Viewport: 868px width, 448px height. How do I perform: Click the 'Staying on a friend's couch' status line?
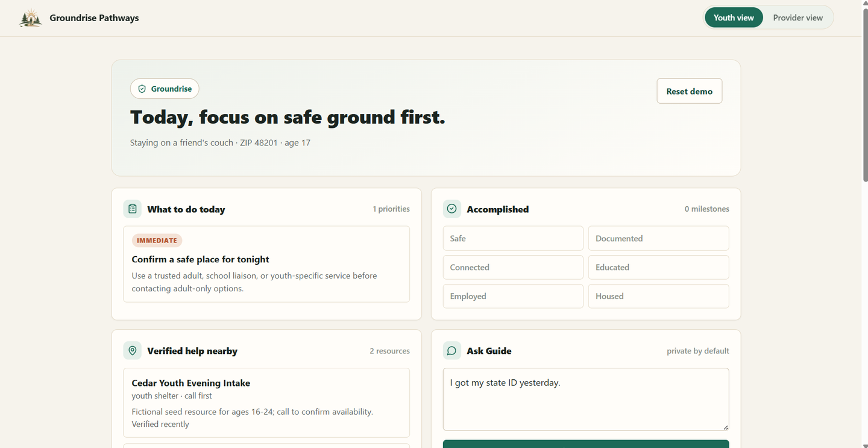tap(220, 143)
